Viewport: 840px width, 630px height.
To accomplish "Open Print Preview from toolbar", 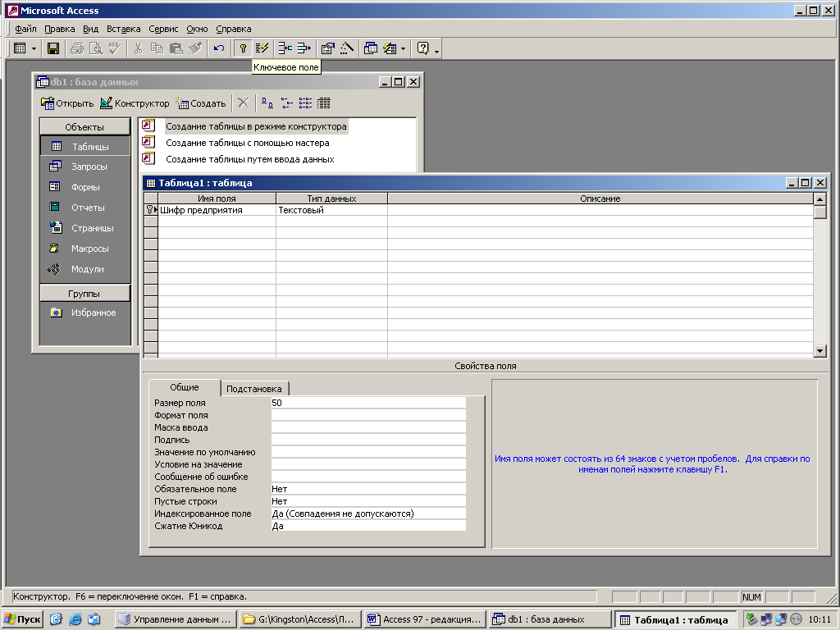I will 95,48.
